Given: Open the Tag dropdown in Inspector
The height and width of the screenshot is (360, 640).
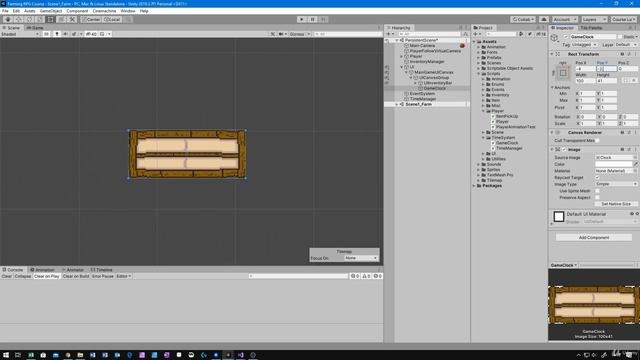Looking at the screenshot, I should [584, 44].
